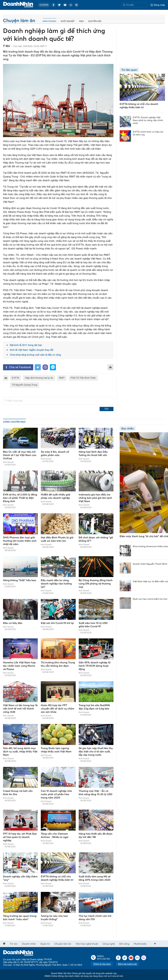The width and height of the screenshot is (168, 980).
Task: Share the article via Viber
Action: pyautogui.click(x=45, y=367)
